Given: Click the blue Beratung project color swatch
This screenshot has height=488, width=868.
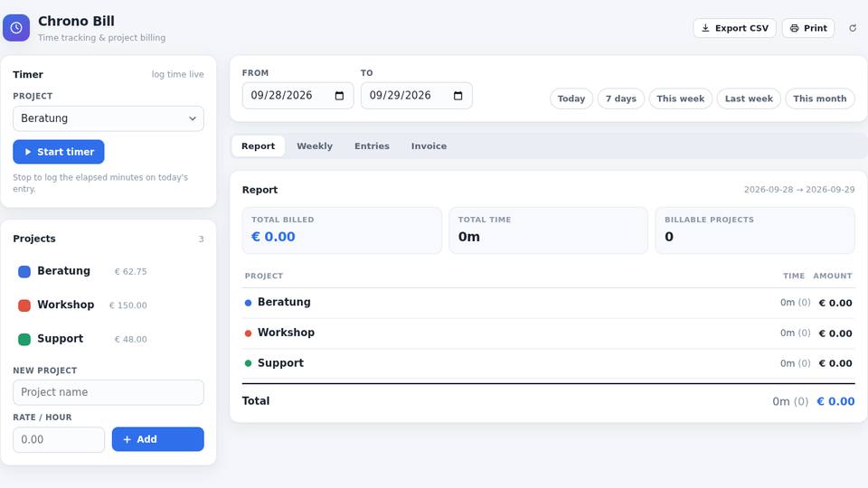Looking at the screenshot, I should click(24, 271).
